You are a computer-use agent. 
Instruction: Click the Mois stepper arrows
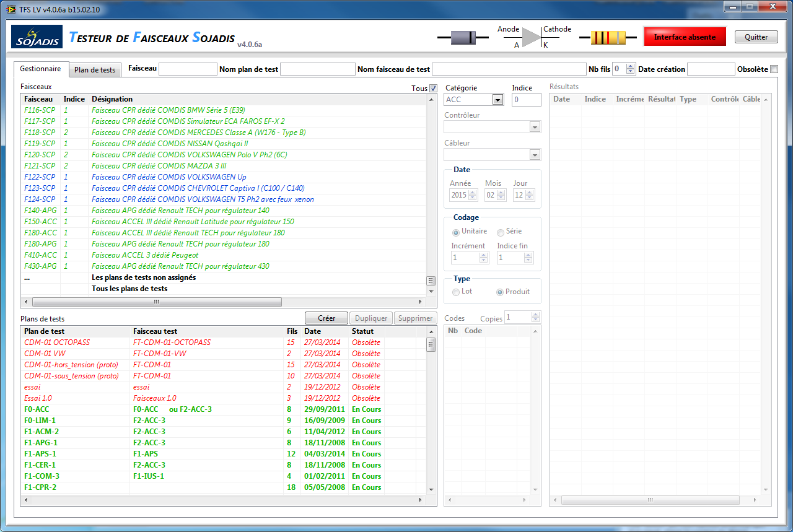[501, 195]
